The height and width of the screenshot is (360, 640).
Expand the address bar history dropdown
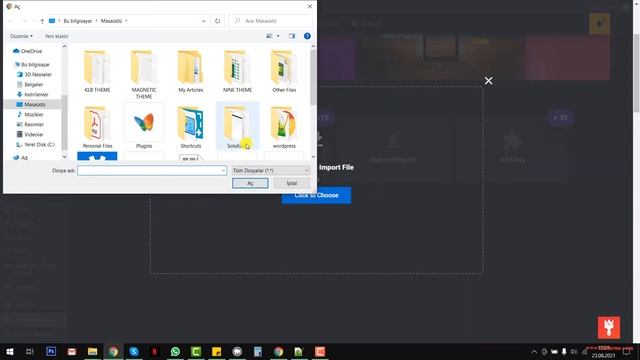[x=204, y=21]
